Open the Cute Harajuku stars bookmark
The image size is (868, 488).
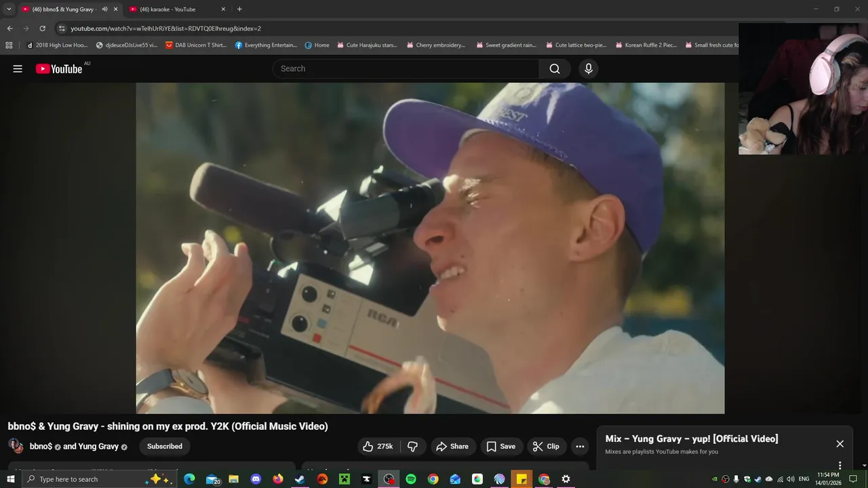(367, 45)
